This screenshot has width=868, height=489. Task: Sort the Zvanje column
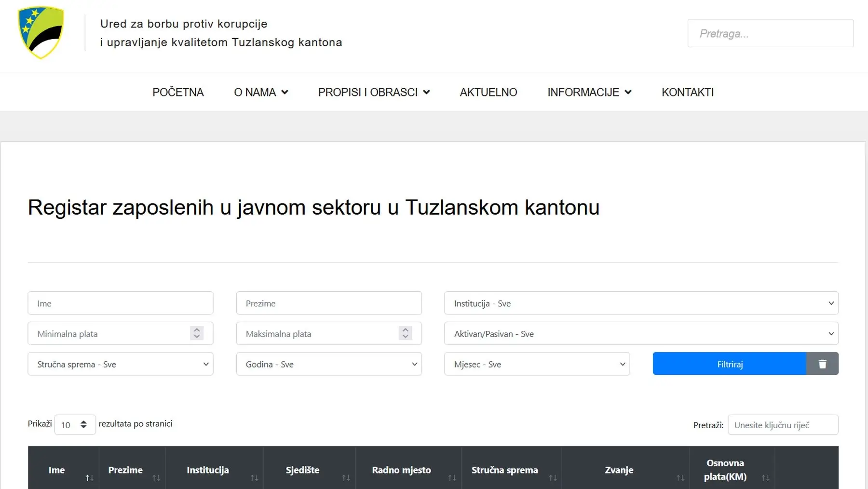tap(680, 478)
